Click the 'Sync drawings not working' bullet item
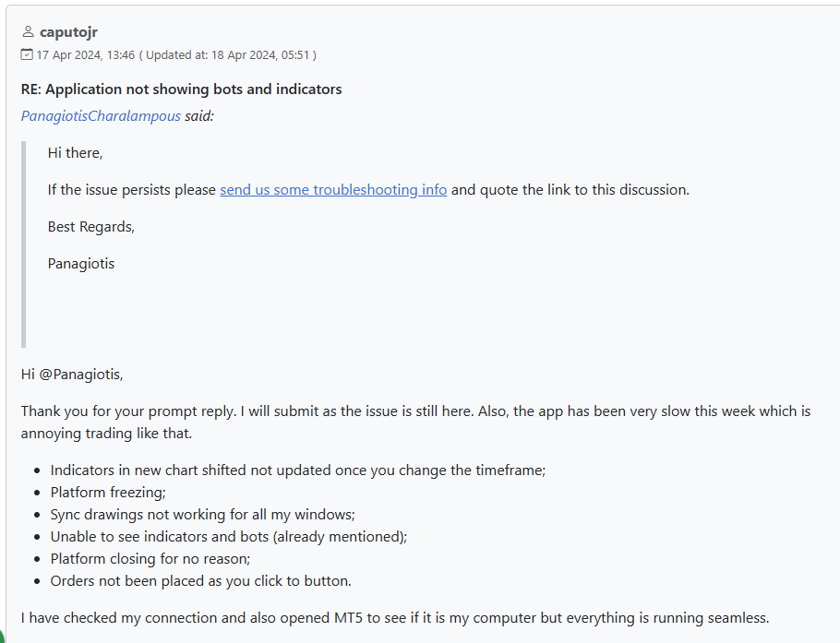The height and width of the screenshot is (643, 840). coord(202,515)
